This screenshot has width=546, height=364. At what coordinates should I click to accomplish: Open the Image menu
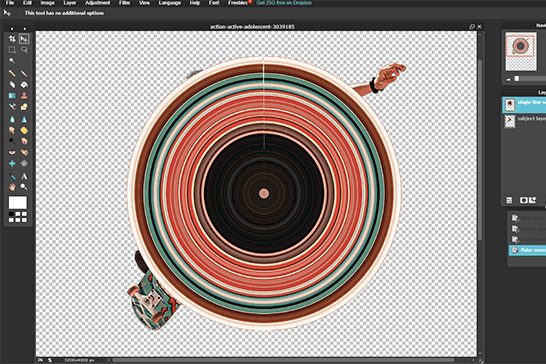coord(48,3)
